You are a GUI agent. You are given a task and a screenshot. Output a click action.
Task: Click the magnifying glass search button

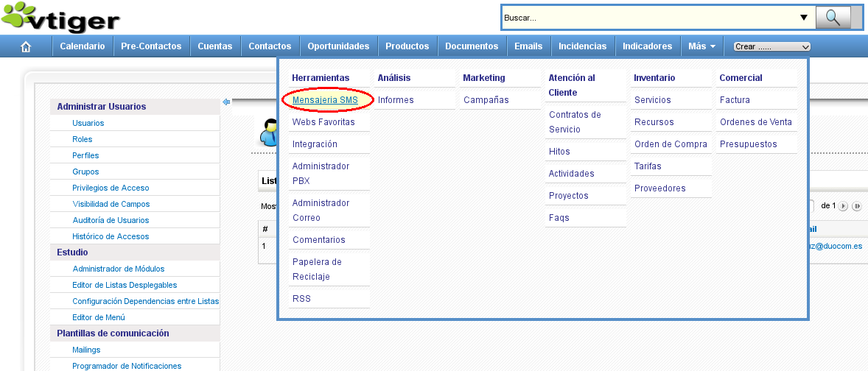click(x=833, y=18)
